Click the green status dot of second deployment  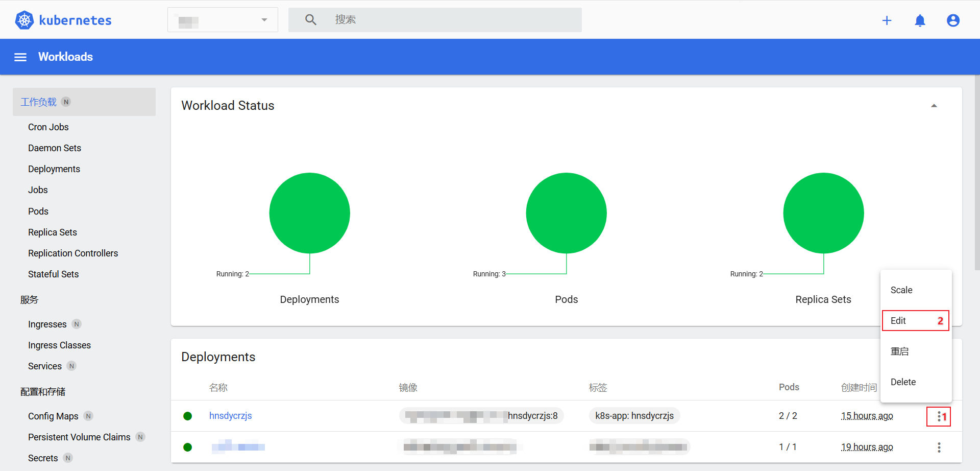187,447
